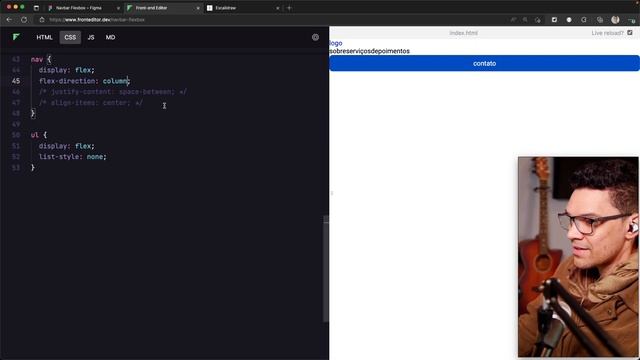Image resolution: width=640 pixels, height=360 pixels.
Task: Click the zoom magnifier toolbar icon
Action: click(525, 20)
